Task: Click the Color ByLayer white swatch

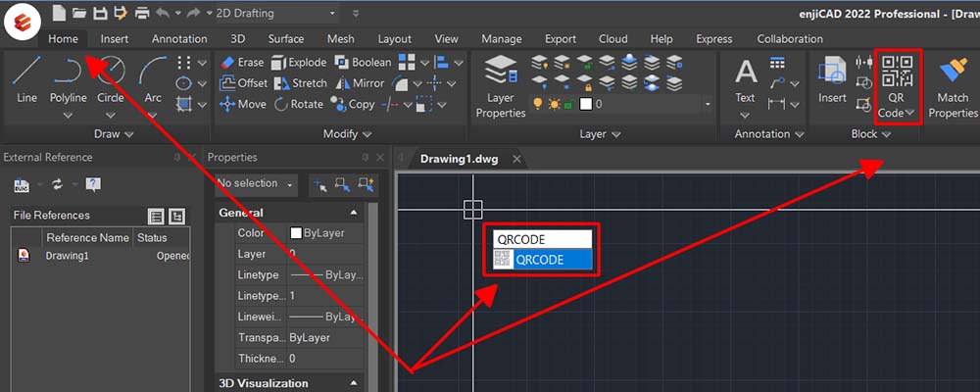Action: (296, 233)
